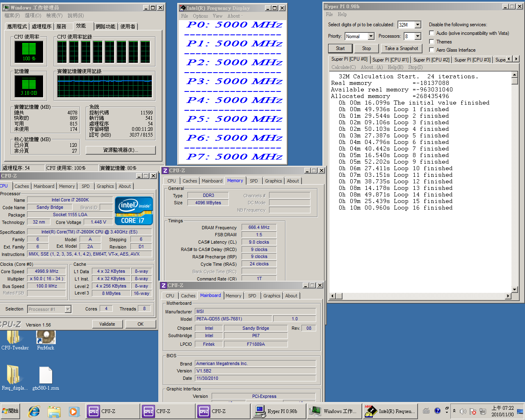Screen dimensions: 525x420
Task: Open SPD tab in CPU-Z Memory window
Action: coord(254,181)
